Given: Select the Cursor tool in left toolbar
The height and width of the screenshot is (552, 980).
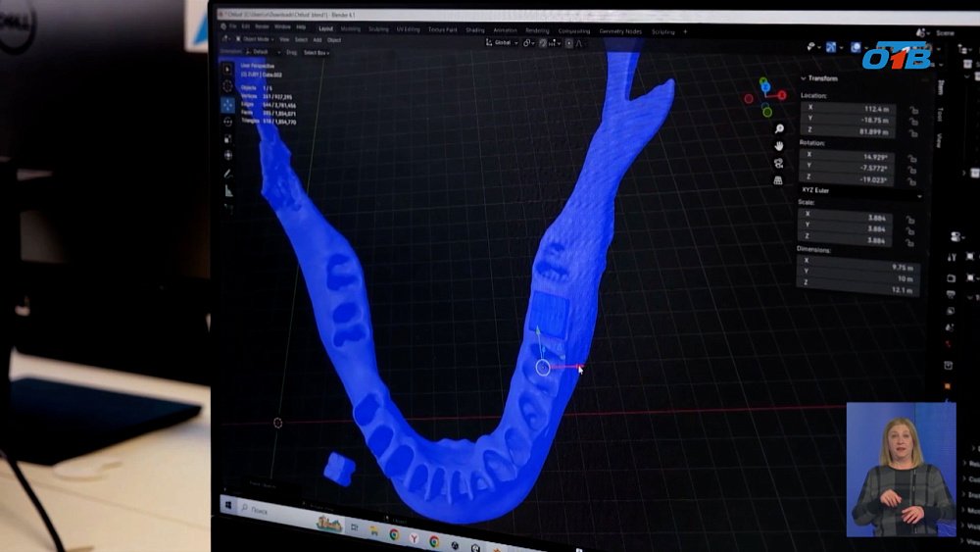Looking at the screenshot, I should [228, 86].
